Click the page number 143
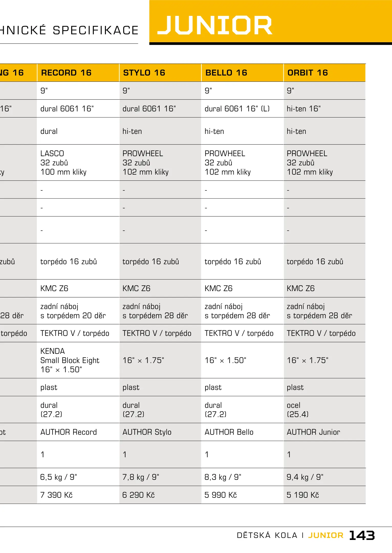Screen dimensions: 392x553 pos(362,535)
